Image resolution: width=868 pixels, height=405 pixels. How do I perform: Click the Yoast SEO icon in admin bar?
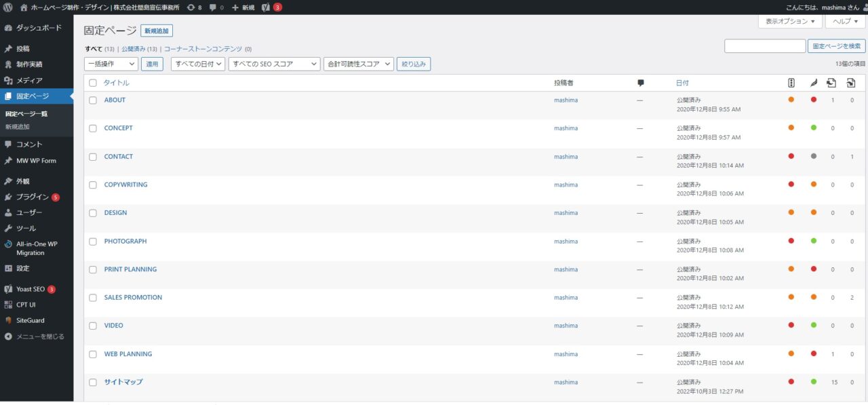pos(266,7)
